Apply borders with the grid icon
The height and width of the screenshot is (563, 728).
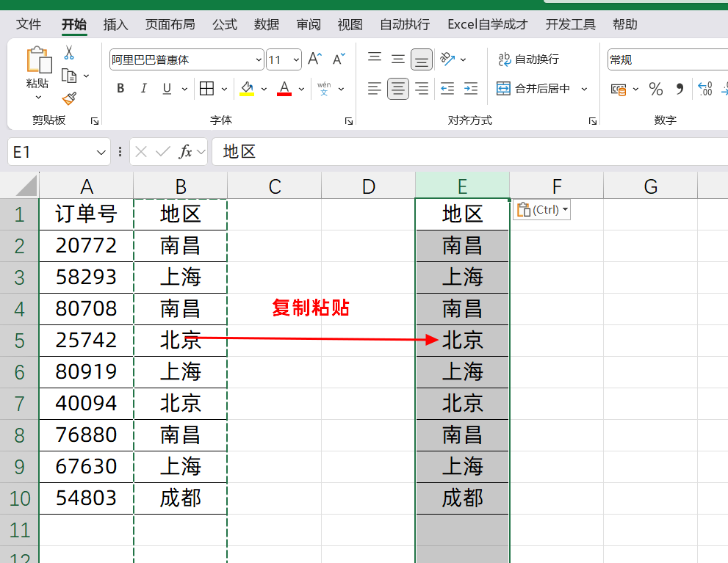(206, 88)
